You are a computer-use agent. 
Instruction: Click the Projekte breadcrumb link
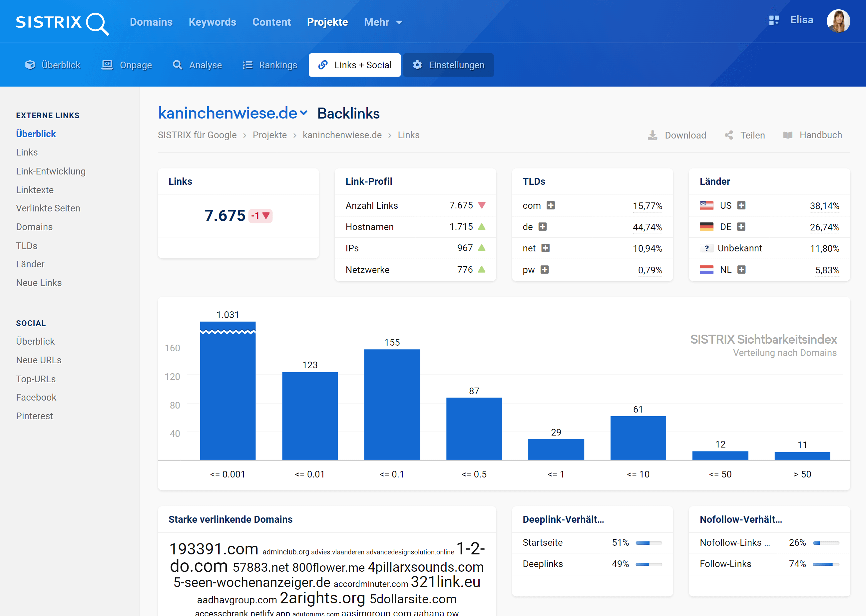[x=270, y=136]
